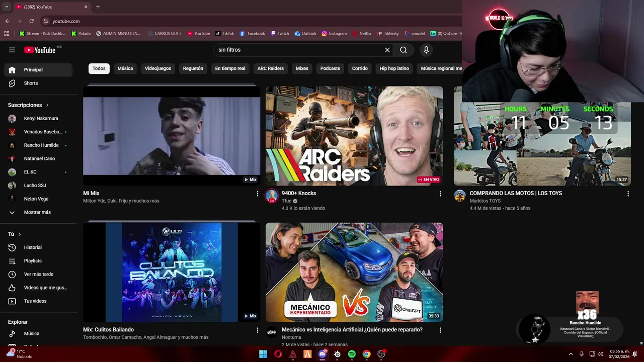Open Natanael Cano subscription channel
Screen dimensions: 644x362
point(38,158)
